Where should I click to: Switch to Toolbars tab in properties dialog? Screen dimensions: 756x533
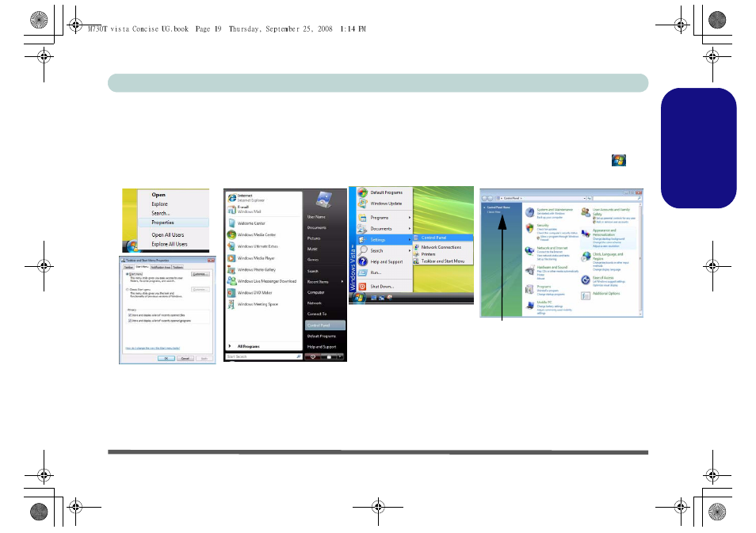pos(178,267)
